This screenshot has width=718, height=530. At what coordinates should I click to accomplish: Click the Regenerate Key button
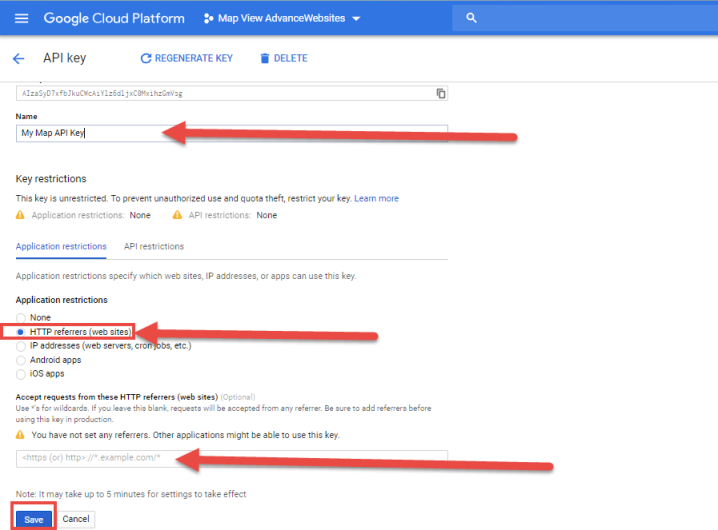(186, 58)
